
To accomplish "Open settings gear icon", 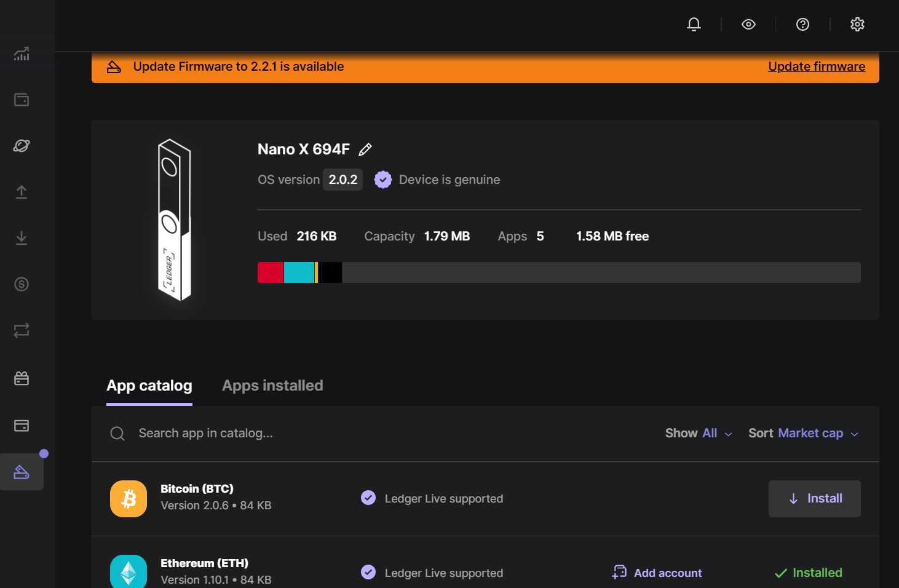I will (x=857, y=24).
